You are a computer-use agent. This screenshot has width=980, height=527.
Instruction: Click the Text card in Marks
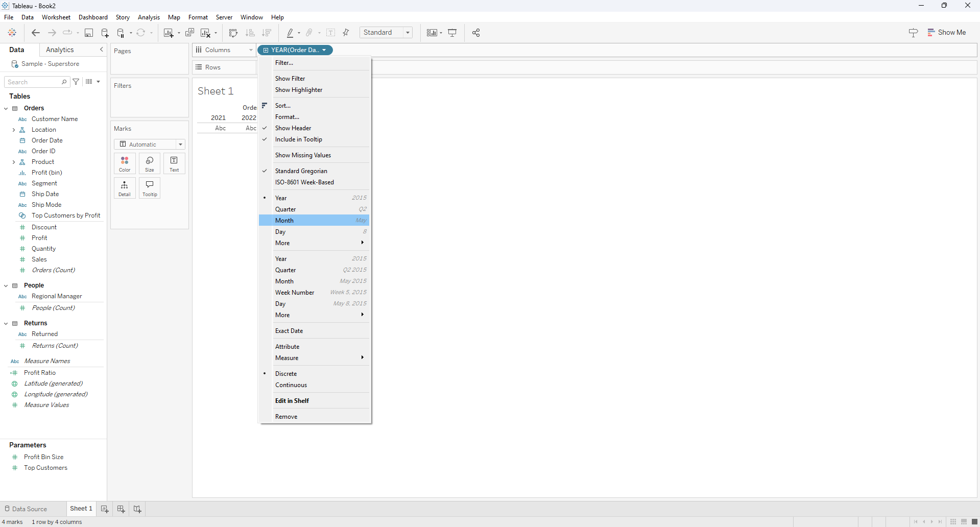[174, 163]
